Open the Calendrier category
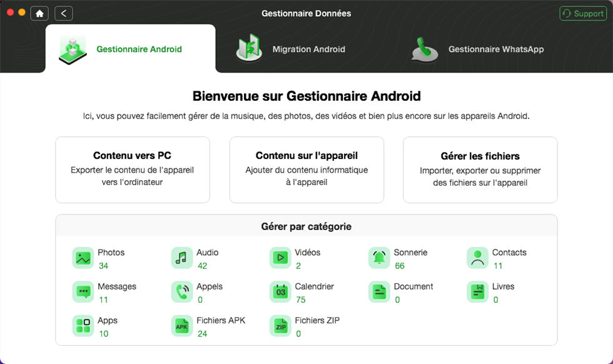613x364 pixels. click(281, 292)
